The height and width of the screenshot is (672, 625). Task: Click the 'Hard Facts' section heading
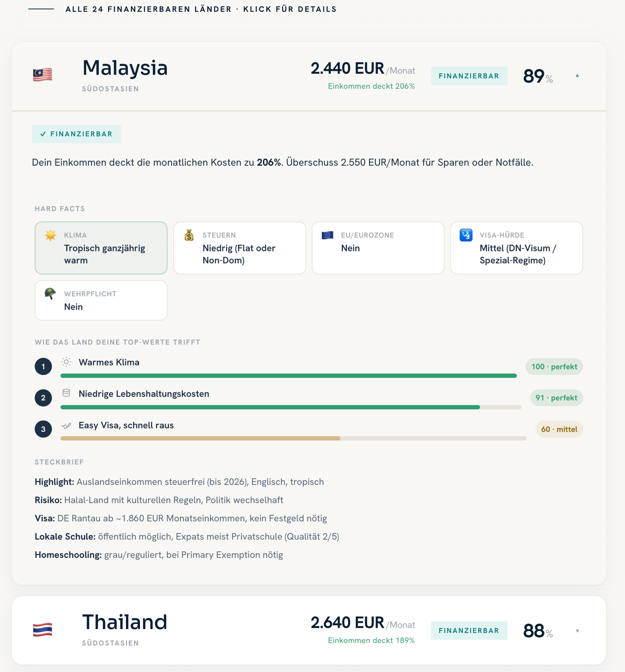click(x=60, y=209)
